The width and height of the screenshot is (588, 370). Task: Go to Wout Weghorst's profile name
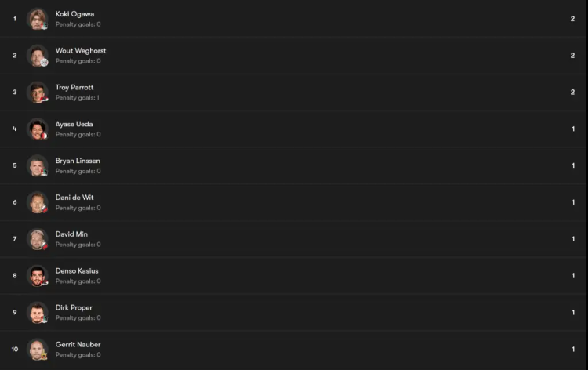coord(80,51)
